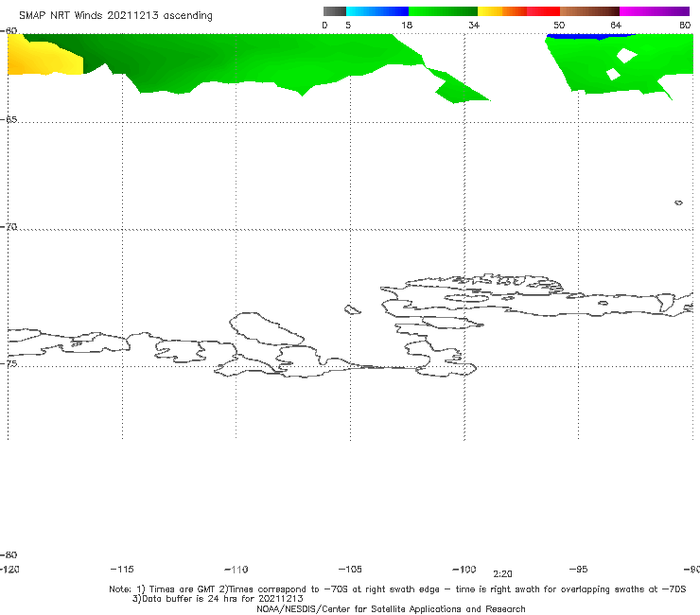Click the -95 longitude axis label
The width and height of the screenshot is (700, 615).
point(579,570)
